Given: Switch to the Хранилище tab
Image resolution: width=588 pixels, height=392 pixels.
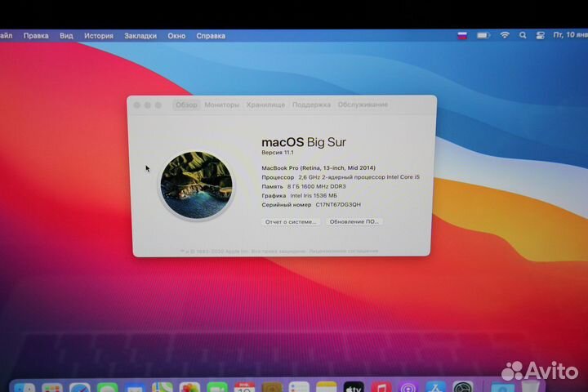Looking at the screenshot, I should click(265, 105).
